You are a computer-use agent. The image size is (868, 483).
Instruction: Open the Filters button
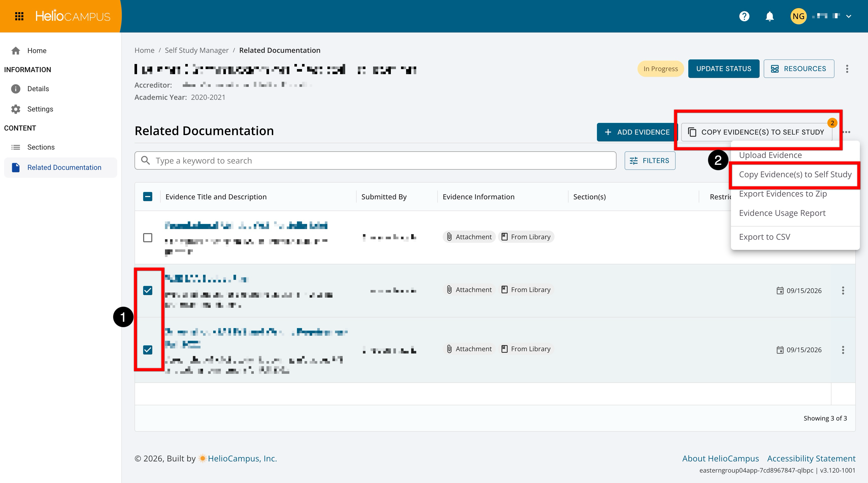(x=650, y=160)
